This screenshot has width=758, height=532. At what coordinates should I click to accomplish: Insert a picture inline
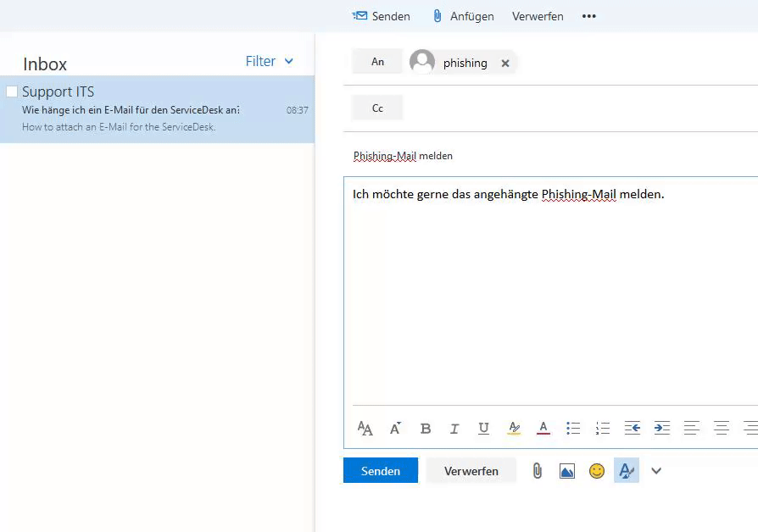[x=567, y=471]
